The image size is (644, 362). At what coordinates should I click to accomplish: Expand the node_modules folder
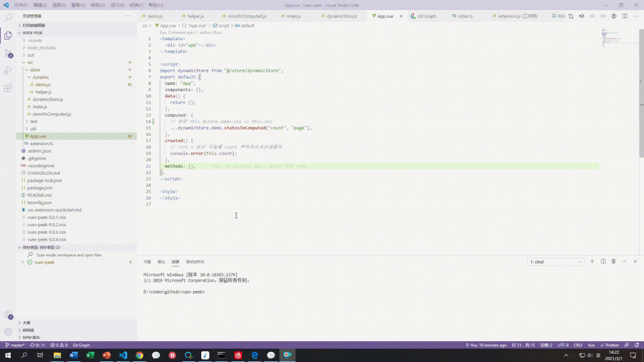coord(41,48)
